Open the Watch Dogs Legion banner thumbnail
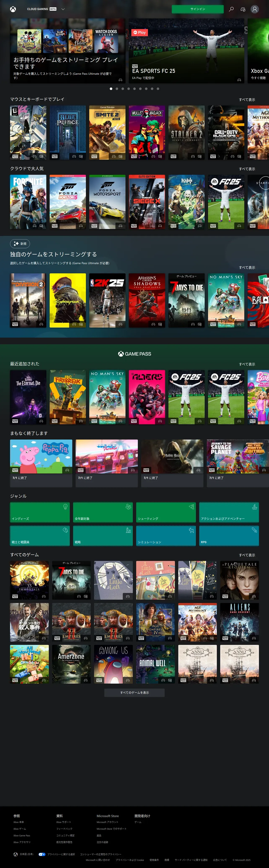 click(x=106, y=41)
